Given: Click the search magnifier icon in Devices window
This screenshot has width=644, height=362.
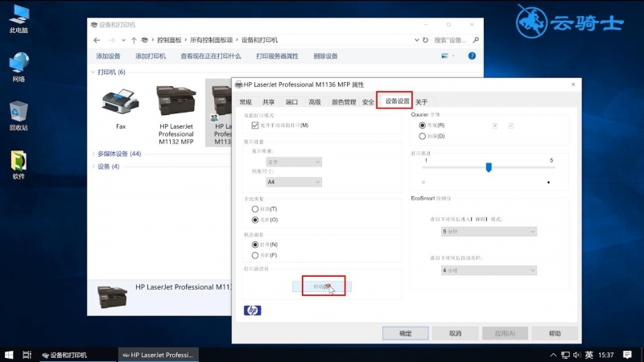Looking at the screenshot, I should point(476,40).
